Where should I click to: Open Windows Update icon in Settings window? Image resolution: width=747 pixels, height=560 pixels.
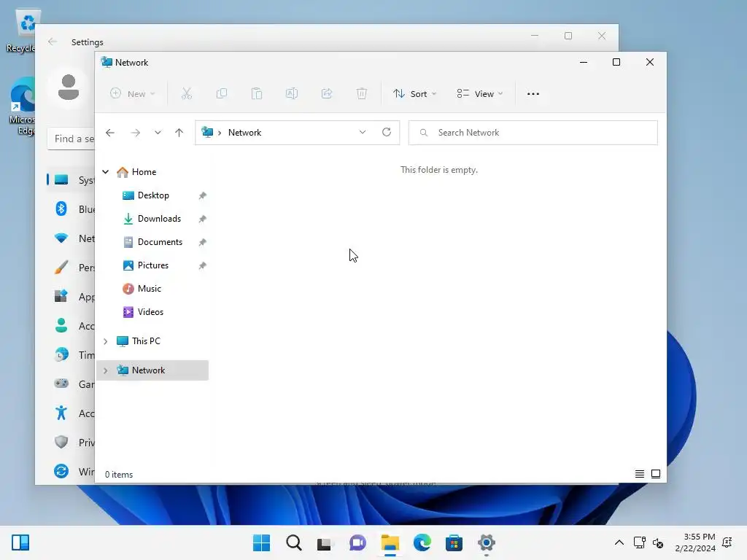[x=61, y=471]
